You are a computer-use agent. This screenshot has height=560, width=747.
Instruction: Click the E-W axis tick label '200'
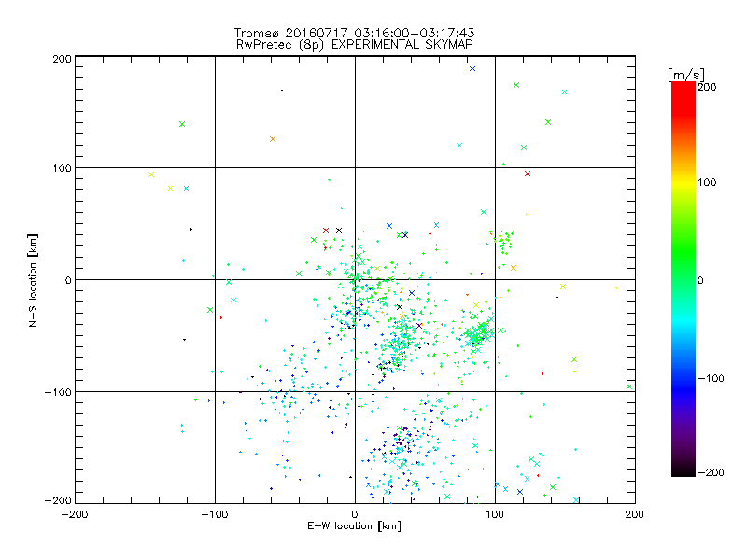click(635, 514)
